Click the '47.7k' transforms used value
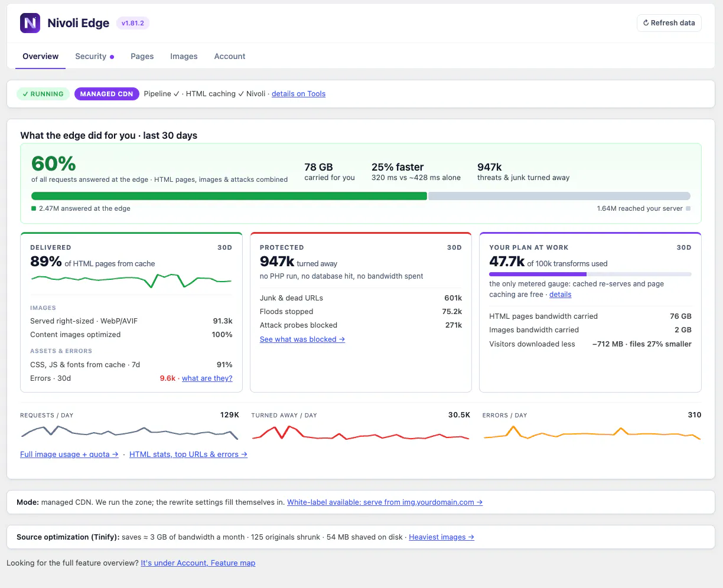 tap(507, 262)
